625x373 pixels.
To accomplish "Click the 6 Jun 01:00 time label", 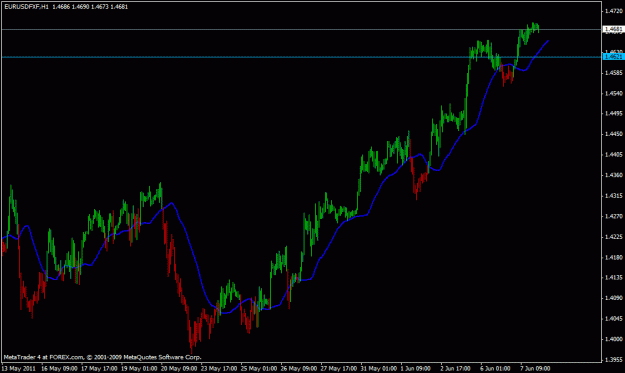I will pyautogui.click(x=495, y=369).
